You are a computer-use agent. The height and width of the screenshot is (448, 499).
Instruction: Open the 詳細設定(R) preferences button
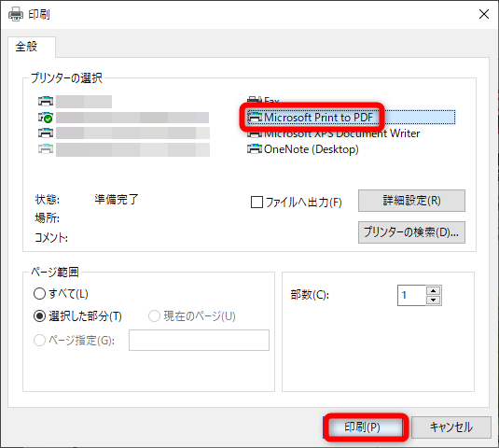[x=411, y=201]
